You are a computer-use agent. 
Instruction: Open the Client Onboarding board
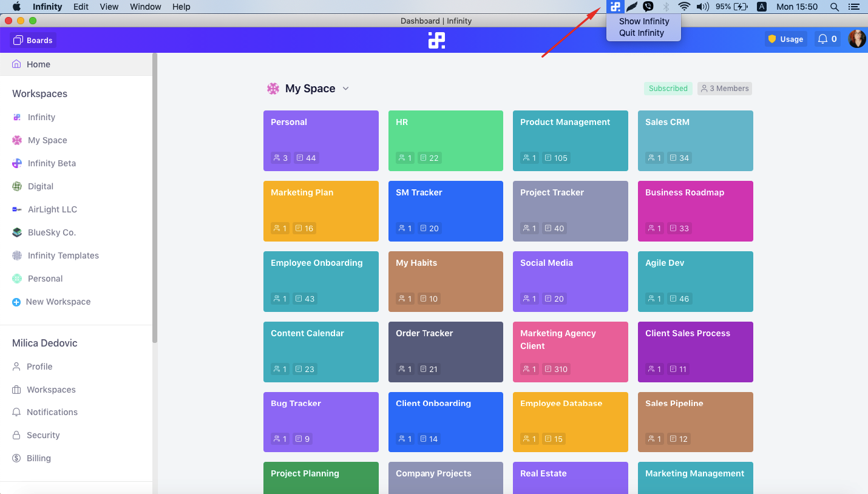446,422
